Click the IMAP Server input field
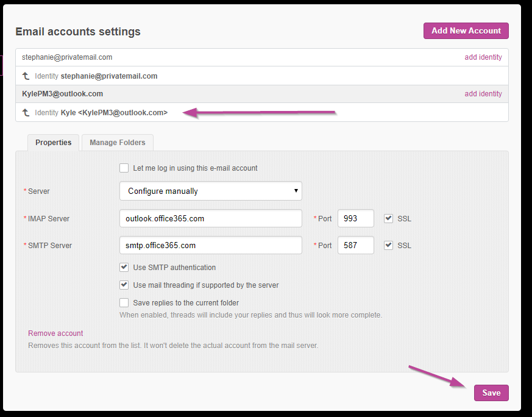Viewport: 532px width, 417px height. [210, 218]
